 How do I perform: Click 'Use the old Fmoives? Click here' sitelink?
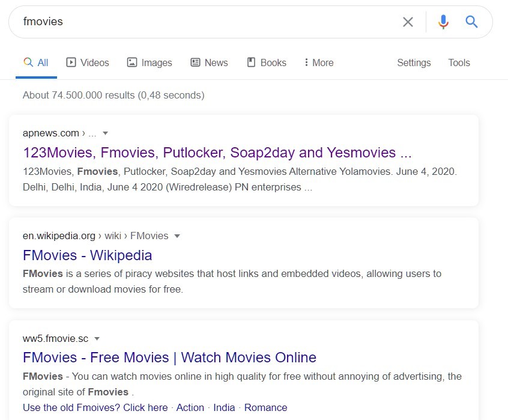[x=95, y=407]
